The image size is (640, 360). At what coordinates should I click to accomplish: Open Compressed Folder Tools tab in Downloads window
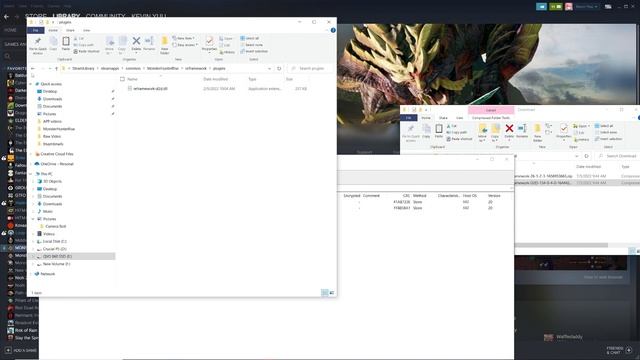click(x=491, y=118)
